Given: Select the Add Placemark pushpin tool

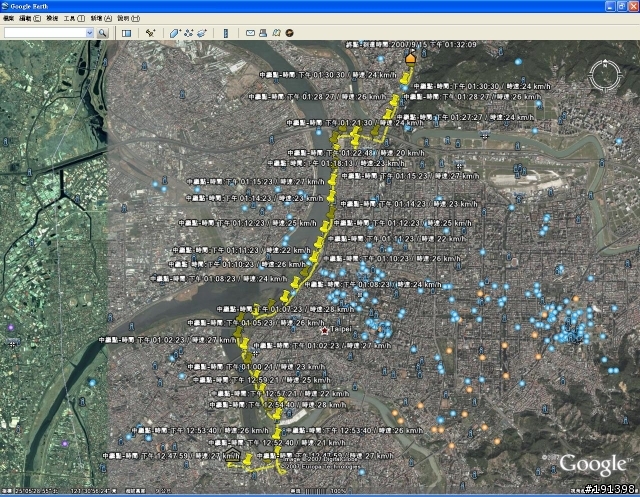Looking at the screenshot, I should [x=150, y=33].
